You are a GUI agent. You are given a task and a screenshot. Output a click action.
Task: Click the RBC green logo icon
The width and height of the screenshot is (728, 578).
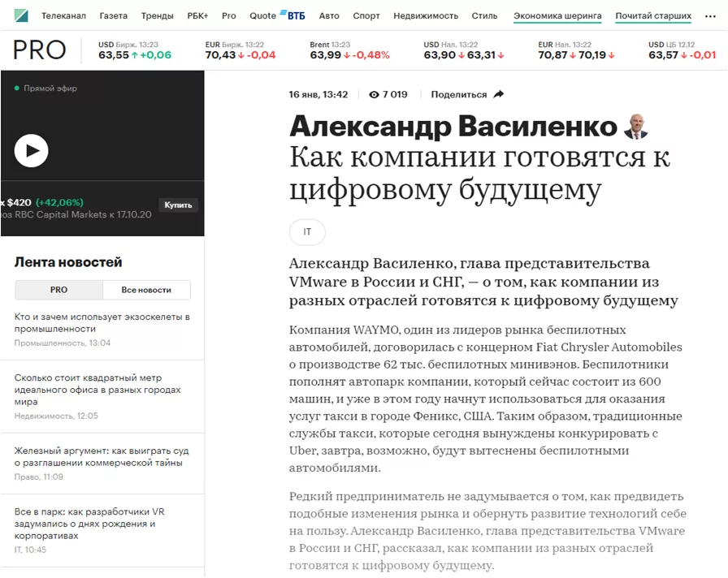click(x=21, y=15)
